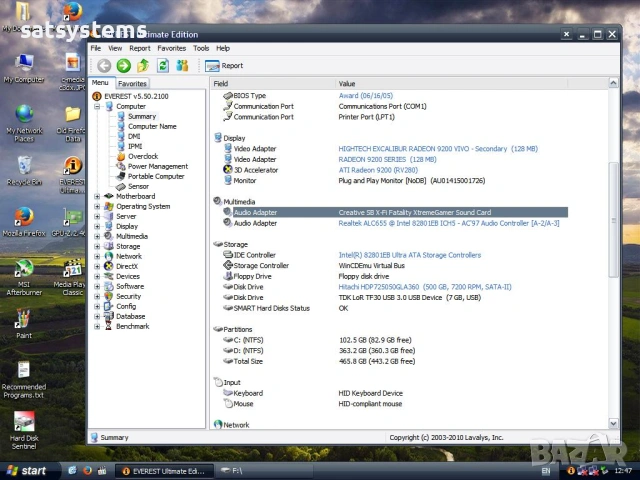Click the scroll up arrow in details pane

click(613, 83)
